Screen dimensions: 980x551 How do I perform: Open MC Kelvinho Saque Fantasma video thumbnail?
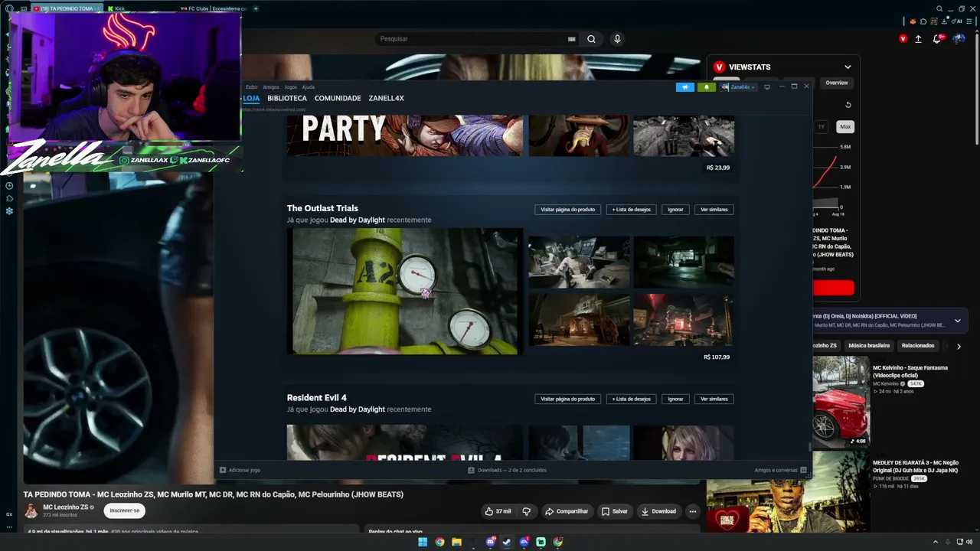coord(841,402)
